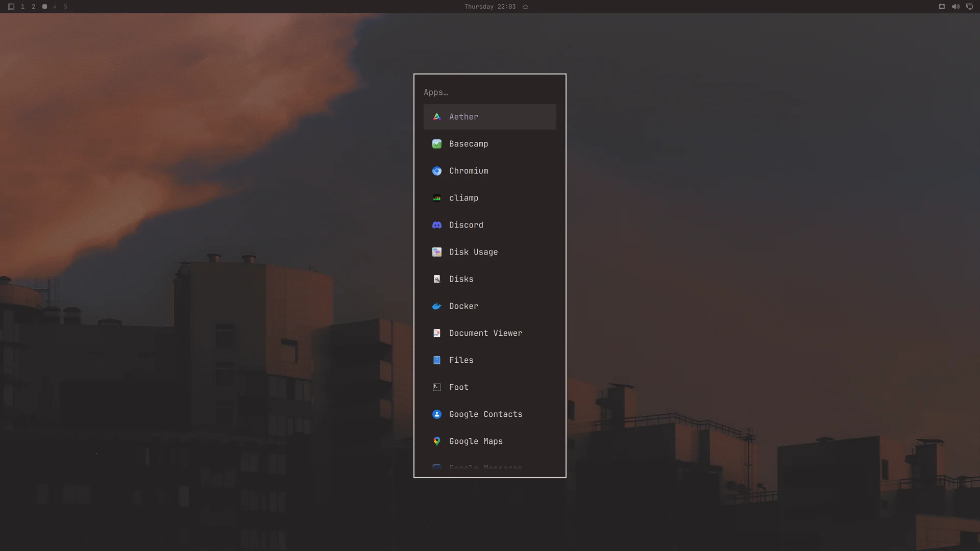
Task: Focus the Apps… search field
Action: pyautogui.click(x=490, y=92)
